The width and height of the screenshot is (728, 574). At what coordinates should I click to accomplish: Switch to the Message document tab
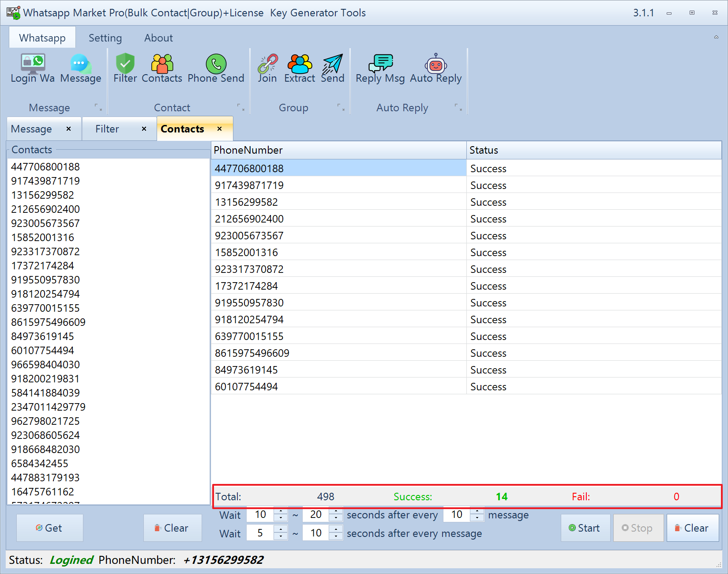point(32,129)
